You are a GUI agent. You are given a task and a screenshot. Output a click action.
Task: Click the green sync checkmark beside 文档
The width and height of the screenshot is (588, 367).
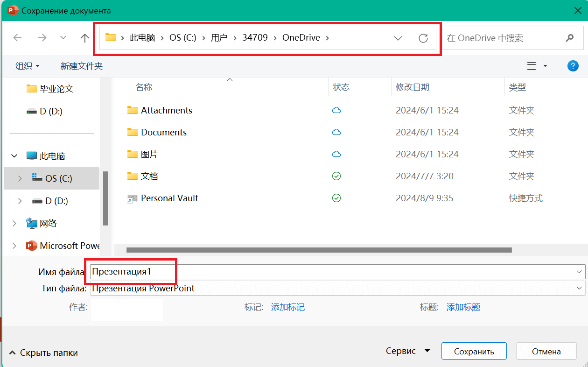point(336,176)
